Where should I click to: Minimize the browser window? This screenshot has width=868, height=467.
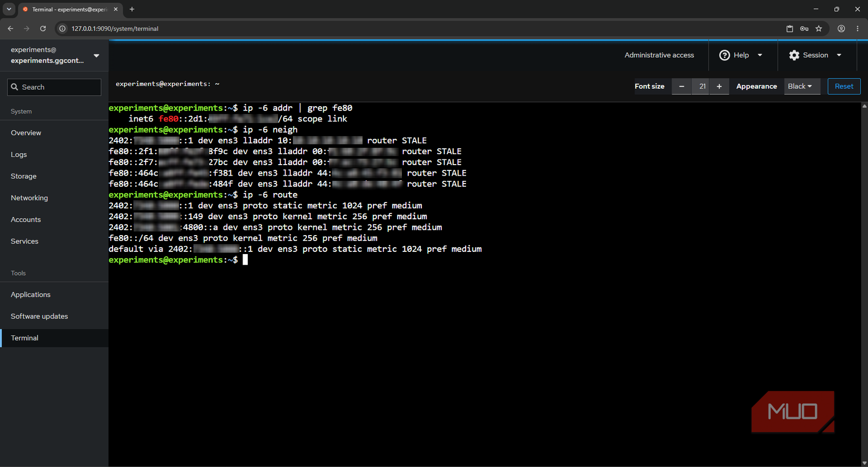click(816, 9)
